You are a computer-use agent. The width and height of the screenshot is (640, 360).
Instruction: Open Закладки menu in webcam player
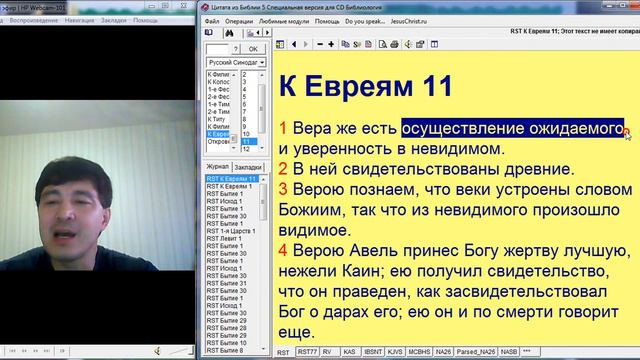tap(113, 20)
